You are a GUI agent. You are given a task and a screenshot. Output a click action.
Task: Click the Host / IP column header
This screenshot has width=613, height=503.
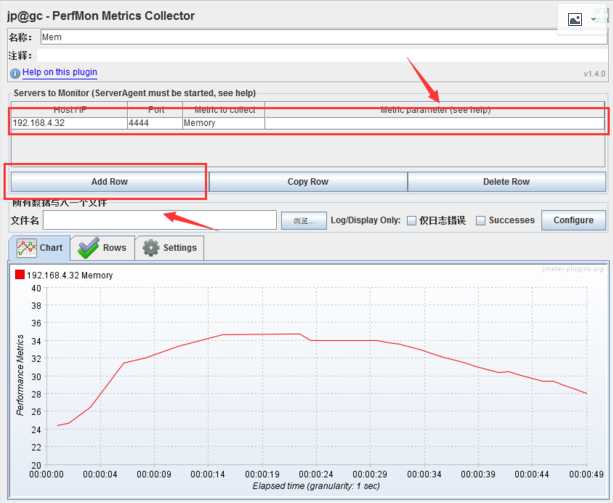point(69,110)
